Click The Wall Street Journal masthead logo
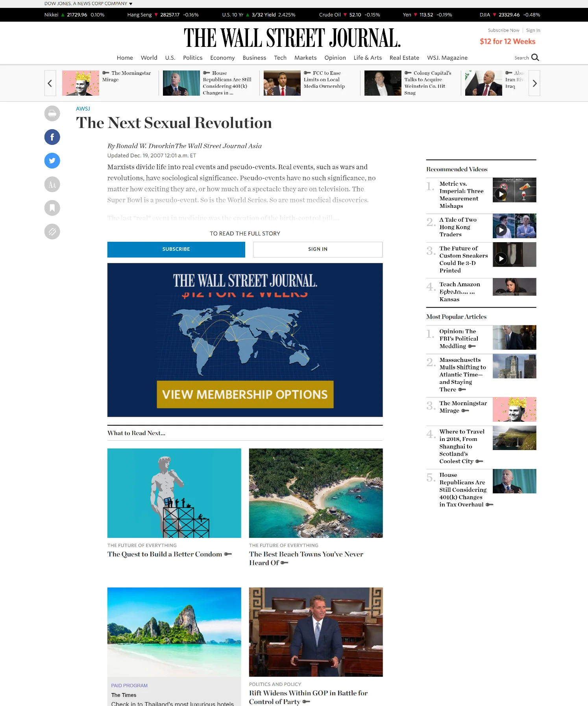This screenshot has height=706, width=588. click(x=292, y=38)
